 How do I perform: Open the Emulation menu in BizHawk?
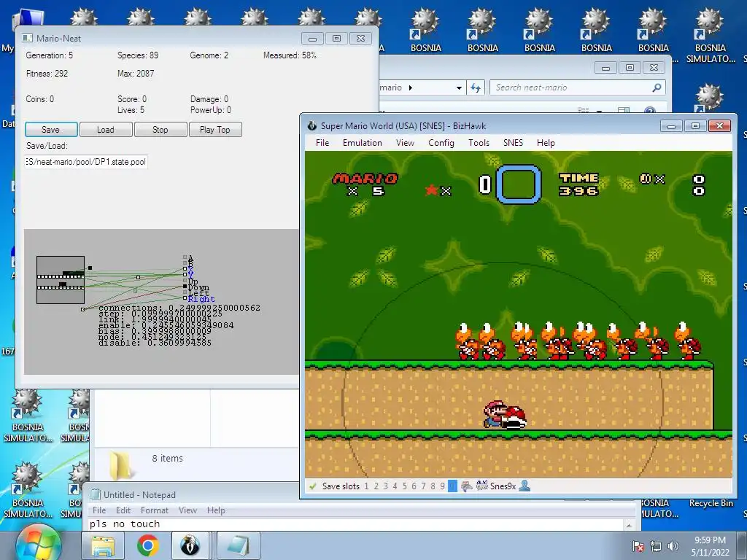click(x=362, y=143)
